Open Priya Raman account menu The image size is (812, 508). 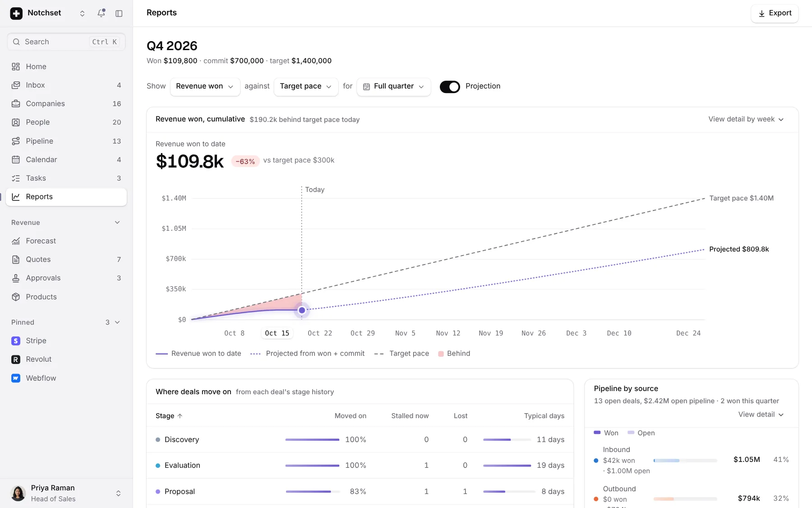point(66,493)
